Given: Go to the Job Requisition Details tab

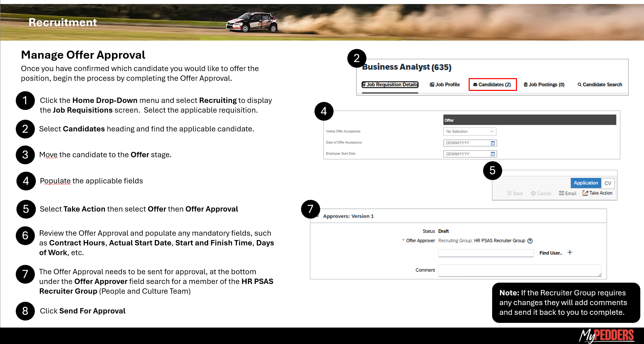Looking at the screenshot, I should click(x=390, y=84).
